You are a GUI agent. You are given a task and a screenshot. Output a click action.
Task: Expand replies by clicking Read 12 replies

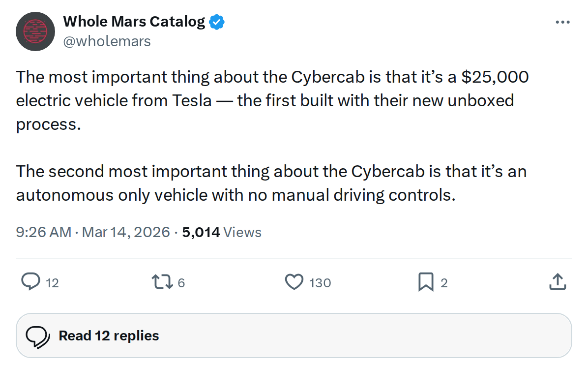108,335
